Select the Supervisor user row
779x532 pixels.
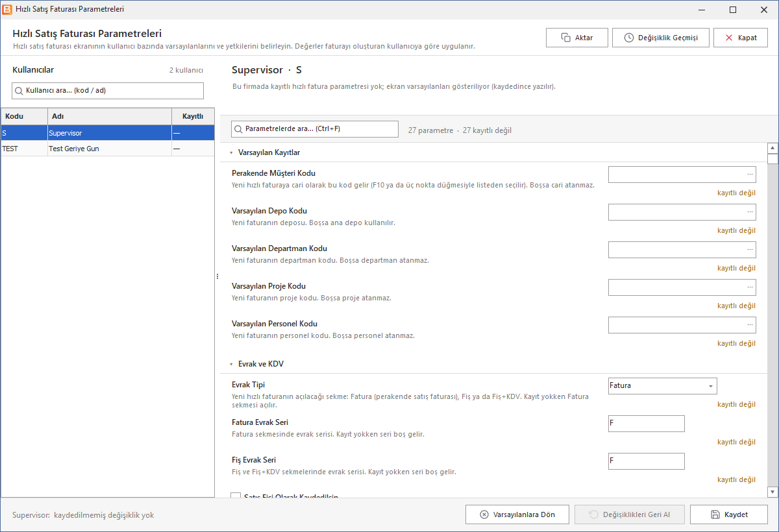click(108, 133)
